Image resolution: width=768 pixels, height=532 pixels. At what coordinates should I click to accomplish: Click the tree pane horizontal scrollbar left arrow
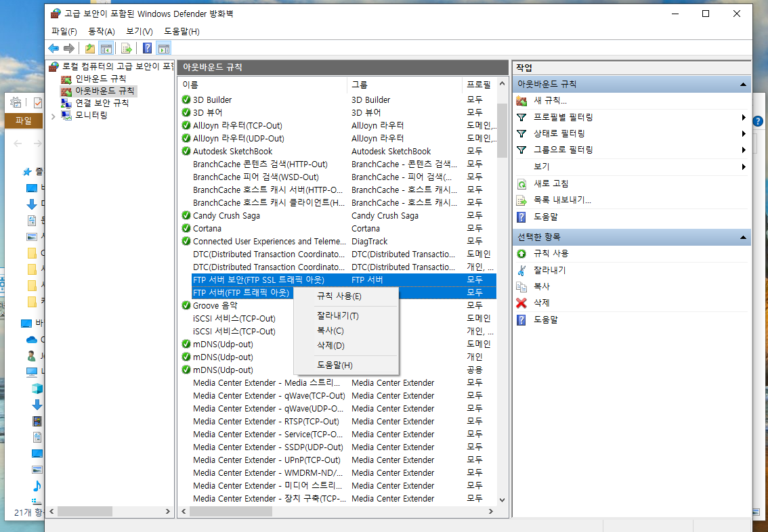pos(51,512)
